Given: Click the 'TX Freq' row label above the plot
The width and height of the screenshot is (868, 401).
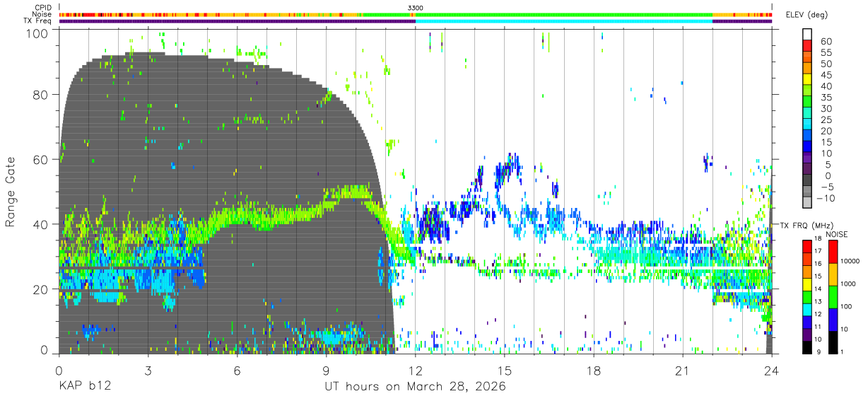Looking at the screenshot, I should 38,21.
